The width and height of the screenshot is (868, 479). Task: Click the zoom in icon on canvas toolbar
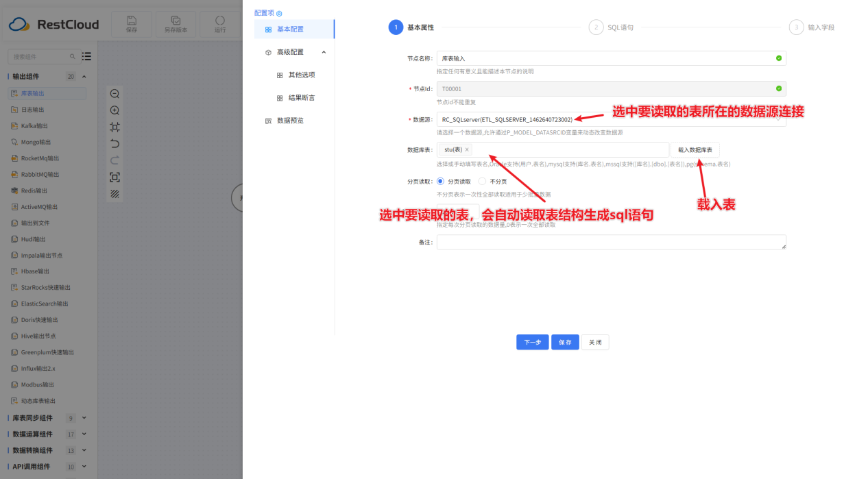tap(115, 110)
